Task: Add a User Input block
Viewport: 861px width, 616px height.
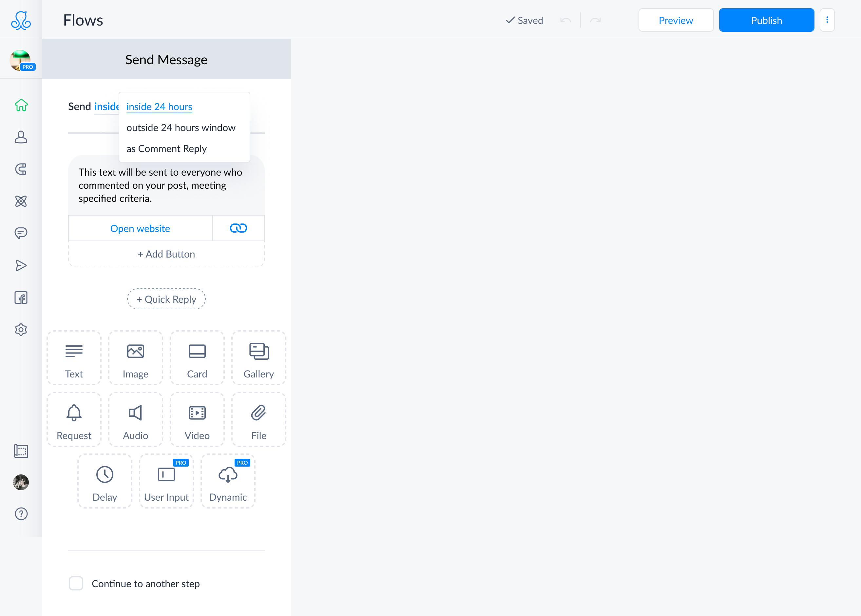Action: 166,481
